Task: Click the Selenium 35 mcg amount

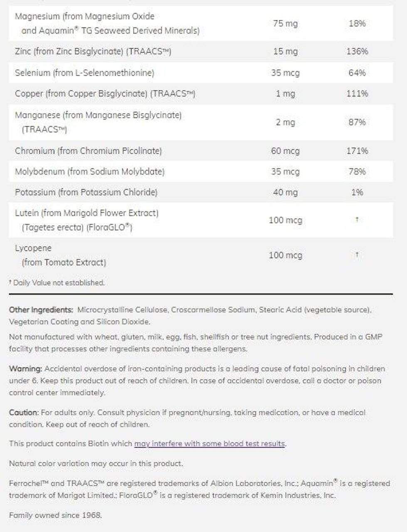Action: click(285, 73)
